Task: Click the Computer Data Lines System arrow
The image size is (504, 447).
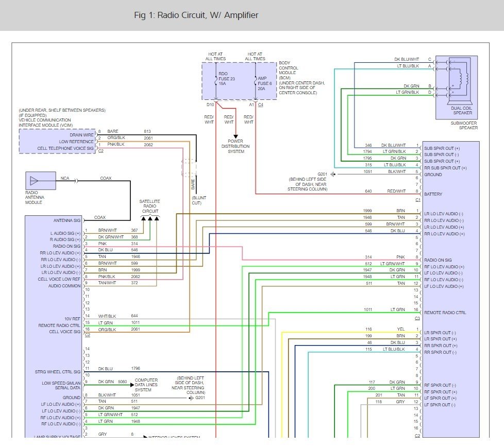Action: coord(132,385)
